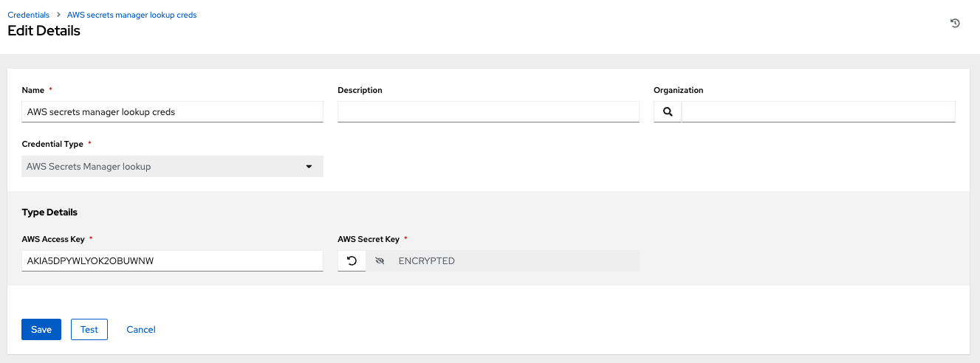The width and height of the screenshot is (980, 363).
Task: Focus the Name text field
Action: point(172,112)
